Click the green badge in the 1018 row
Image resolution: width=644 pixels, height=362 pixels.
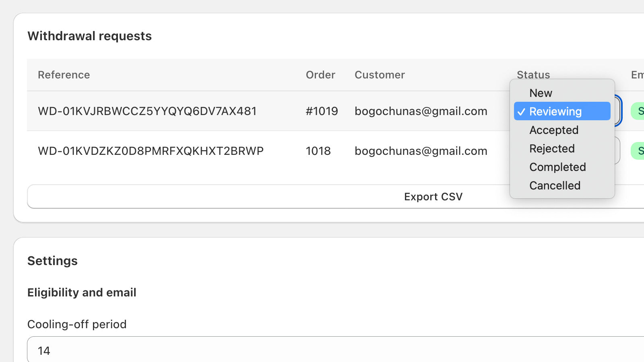(x=638, y=151)
